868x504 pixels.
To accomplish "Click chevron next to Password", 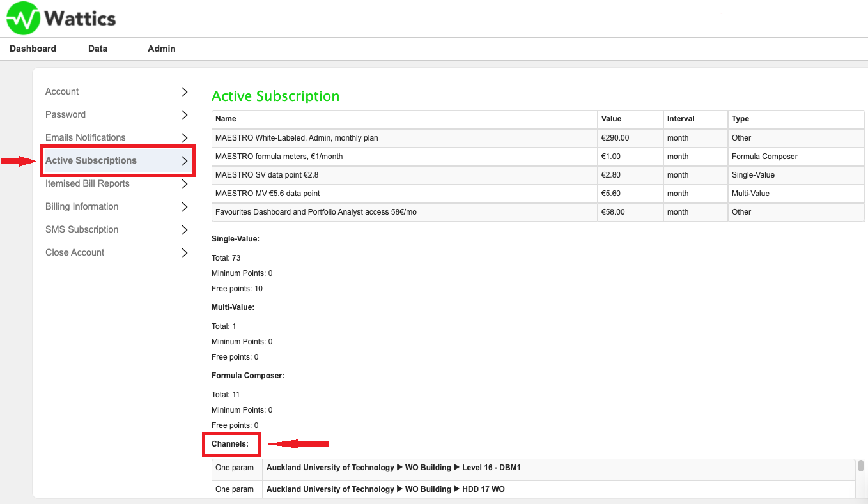I will pos(185,115).
